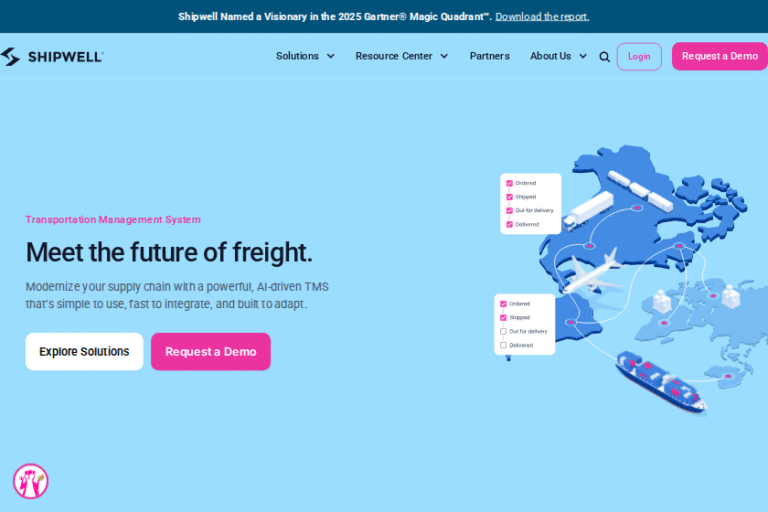The width and height of the screenshot is (768, 512).
Task: Click the white Explore Solutions button
Action: point(84,352)
